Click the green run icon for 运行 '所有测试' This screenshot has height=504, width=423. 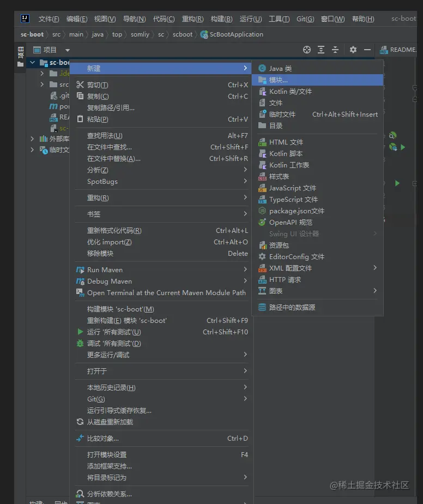[x=80, y=332]
